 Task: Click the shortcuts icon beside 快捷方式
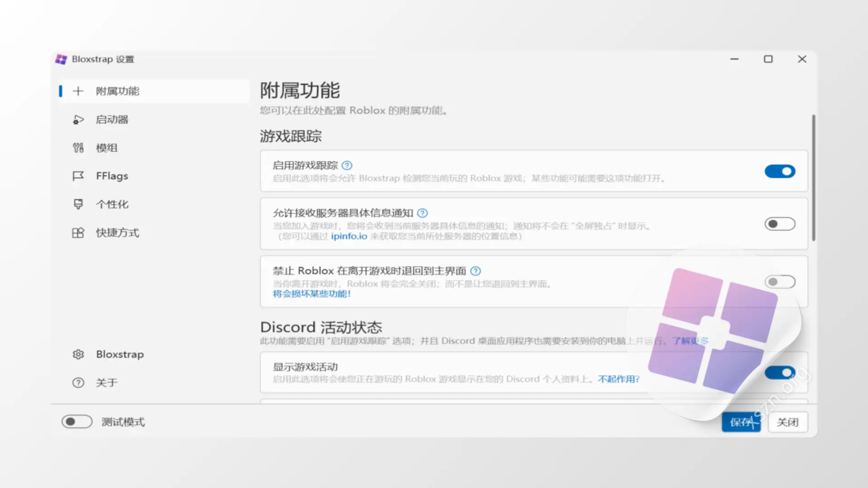pos(78,233)
